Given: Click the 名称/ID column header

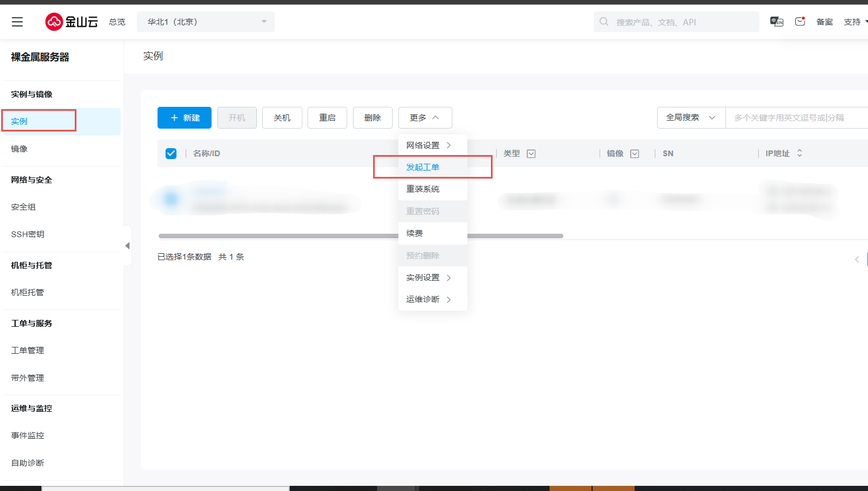Looking at the screenshot, I should (206, 153).
